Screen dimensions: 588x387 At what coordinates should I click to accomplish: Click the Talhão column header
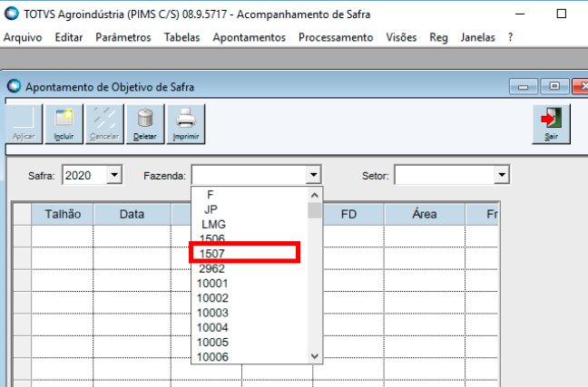63,214
